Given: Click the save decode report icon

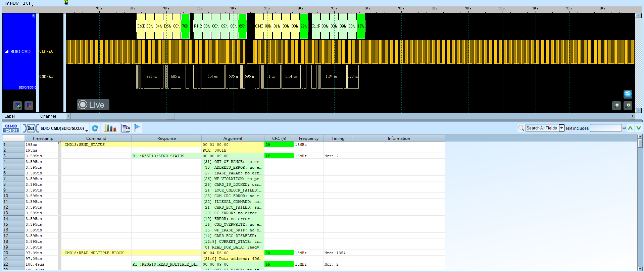Looking at the screenshot, I should (x=126, y=128).
